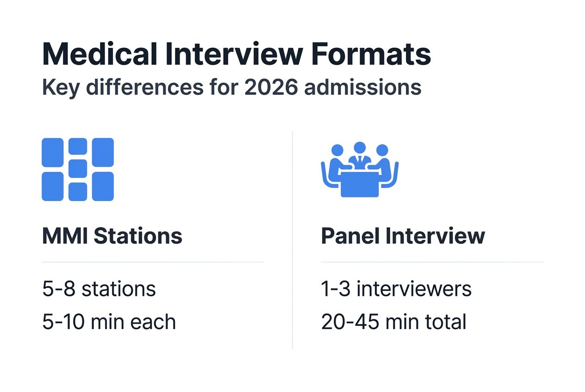Select the top-right tile of the MMI grid icon
This screenshot has width=585, height=392.
click(103, 152)
